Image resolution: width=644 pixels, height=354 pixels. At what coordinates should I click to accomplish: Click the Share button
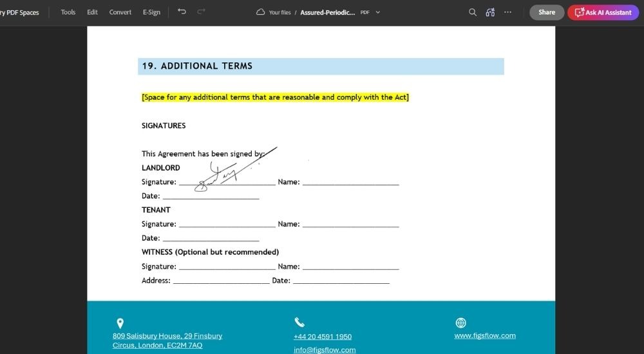[547, 12]
